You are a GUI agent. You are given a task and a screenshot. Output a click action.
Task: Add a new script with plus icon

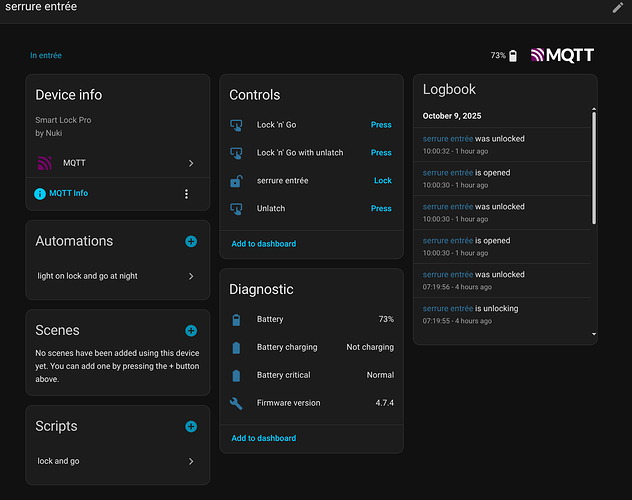pos(191,427)
